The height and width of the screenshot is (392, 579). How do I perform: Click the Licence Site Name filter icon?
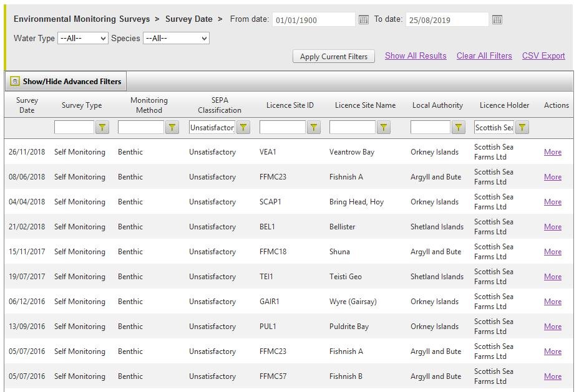point(384,128)
